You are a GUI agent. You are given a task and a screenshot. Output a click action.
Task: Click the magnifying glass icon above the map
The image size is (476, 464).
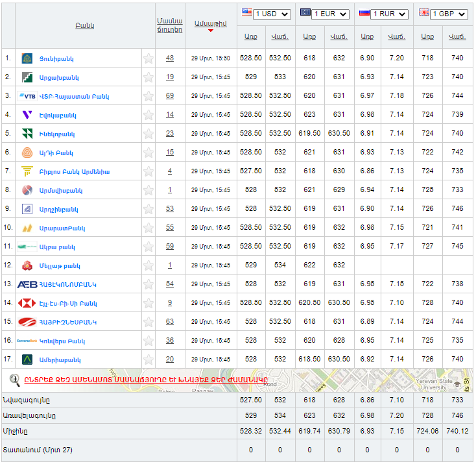[14, 380]
